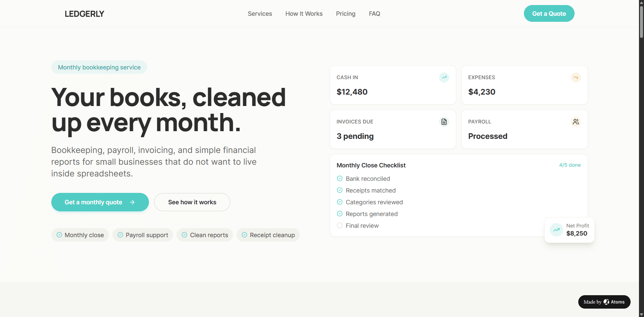Click the Payroll people icon
644x317 pixels.
576,122
